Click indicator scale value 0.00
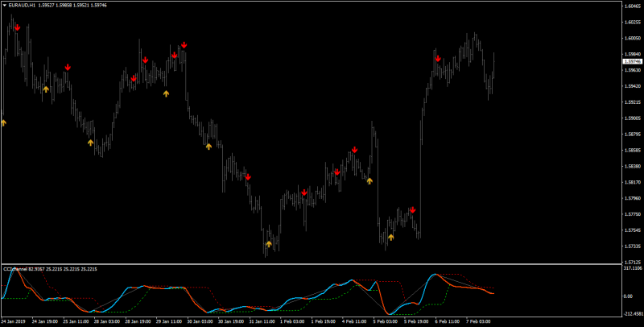The image size is (644, 327). [x=628, y=296]
